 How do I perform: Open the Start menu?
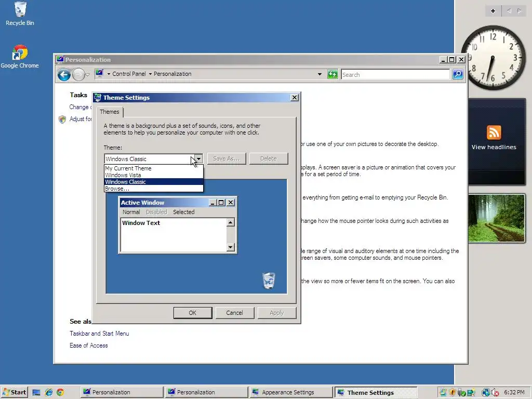[x=14, y=392]
